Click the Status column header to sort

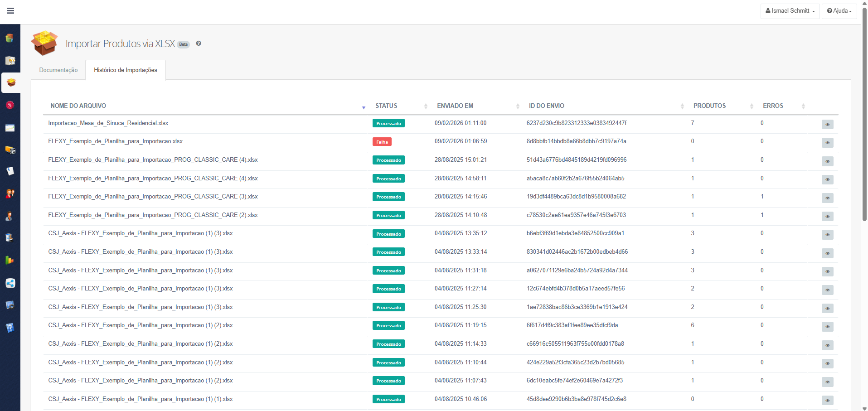(x=386, y=106)
